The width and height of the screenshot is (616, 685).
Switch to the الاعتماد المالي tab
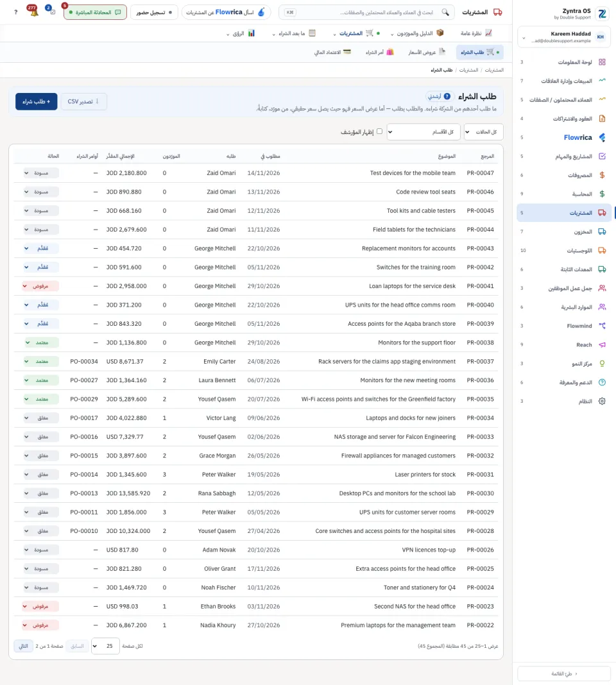pyautogui.click(x=332, y=53)
